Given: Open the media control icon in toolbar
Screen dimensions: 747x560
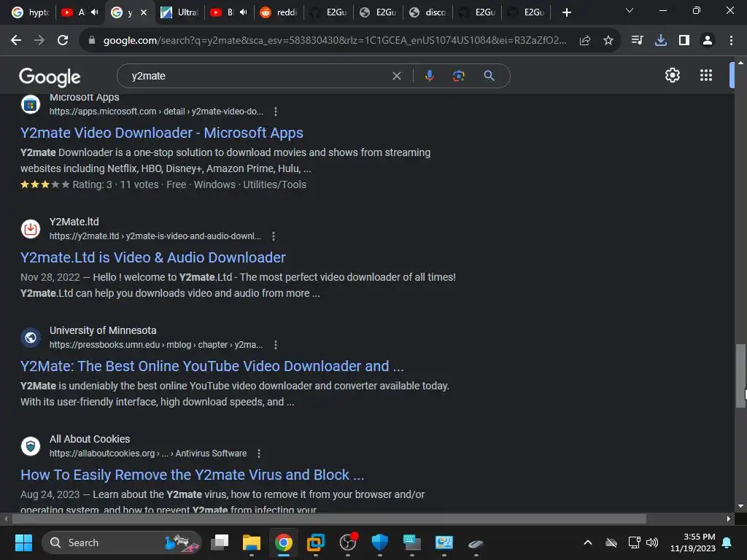Looking at the screenshot, I should point(637,41).
